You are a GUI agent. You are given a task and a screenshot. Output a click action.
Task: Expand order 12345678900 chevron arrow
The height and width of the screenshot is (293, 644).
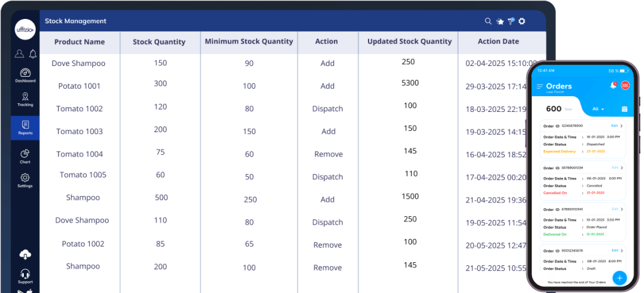tap(621, 126)
